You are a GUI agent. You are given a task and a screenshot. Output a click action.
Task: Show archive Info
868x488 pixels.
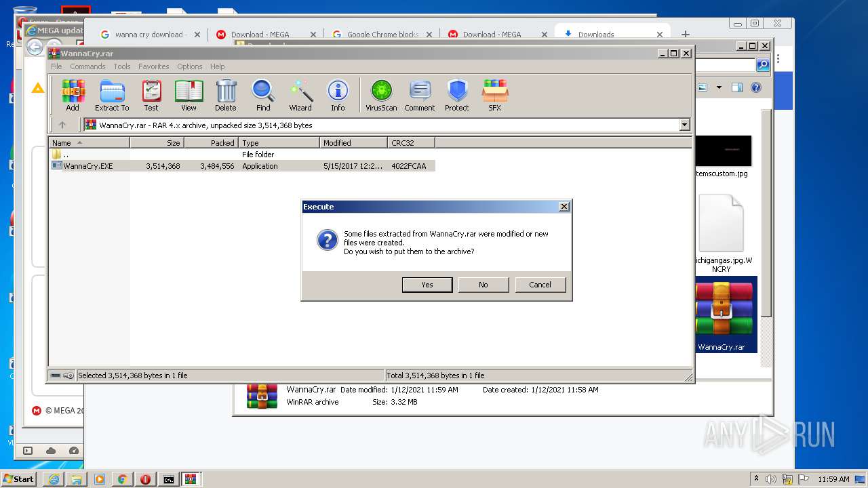(x=338, y=95)
